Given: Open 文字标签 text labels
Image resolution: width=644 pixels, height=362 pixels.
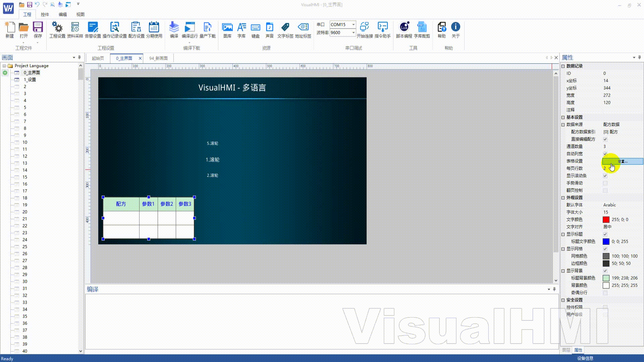Looking at the screenshot, I should [285, 30].
